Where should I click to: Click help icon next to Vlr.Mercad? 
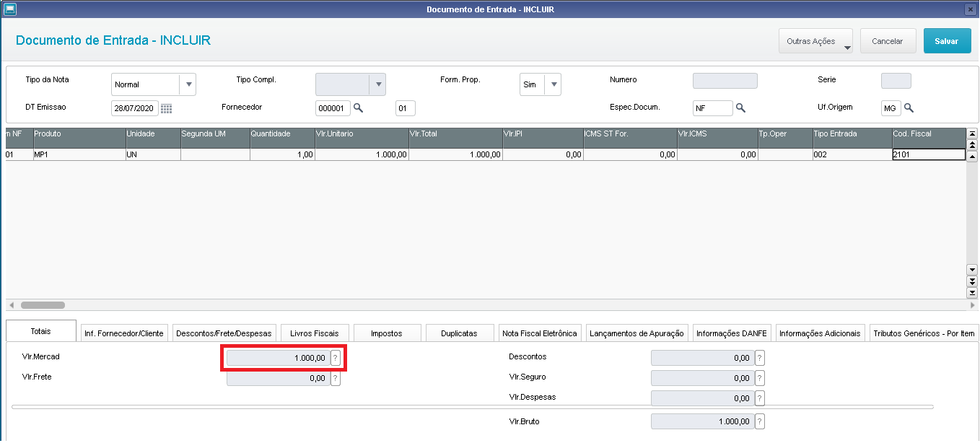(x=335, y=358)
